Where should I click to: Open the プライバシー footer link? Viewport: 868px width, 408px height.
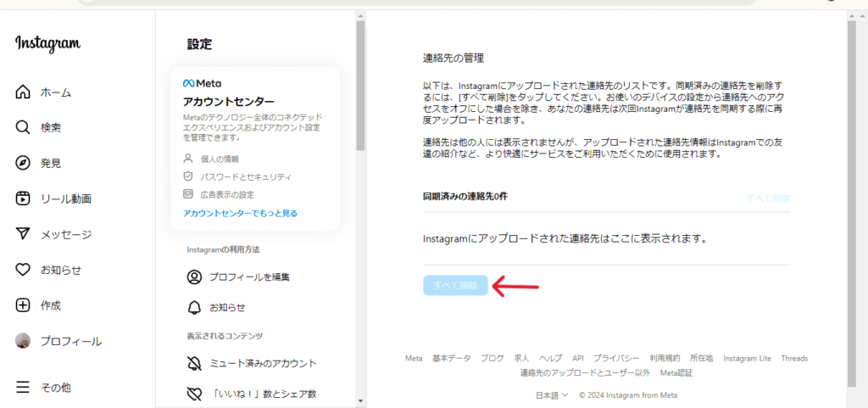(617, 358)
